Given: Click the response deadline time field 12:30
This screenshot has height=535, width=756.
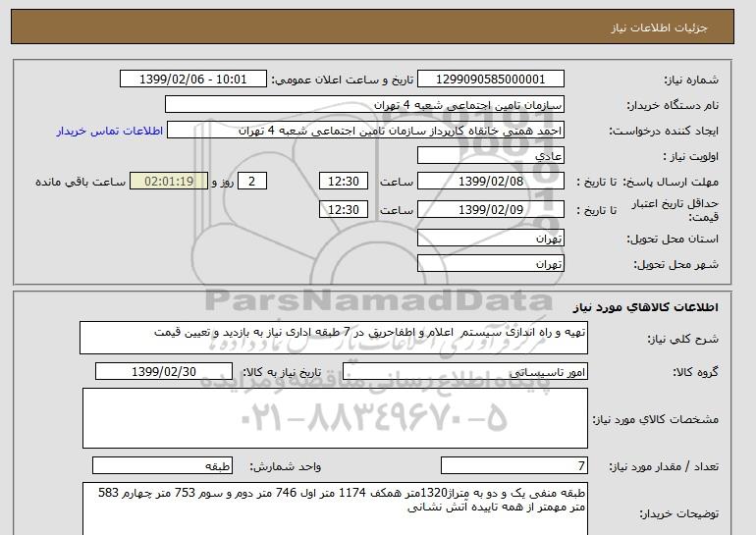Looking at the screenshot, I should (x=344, y=182).
